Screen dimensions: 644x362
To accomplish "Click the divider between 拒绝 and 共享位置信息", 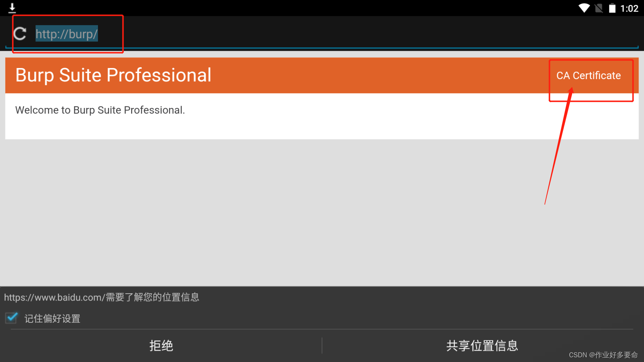I will pyautogui.click(x=322, y=345).
